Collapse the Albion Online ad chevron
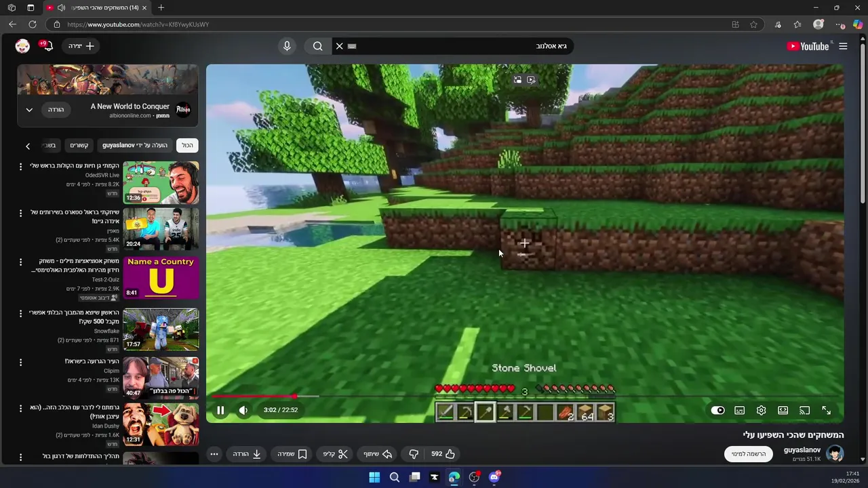The image size is (868, 488). 29,110
